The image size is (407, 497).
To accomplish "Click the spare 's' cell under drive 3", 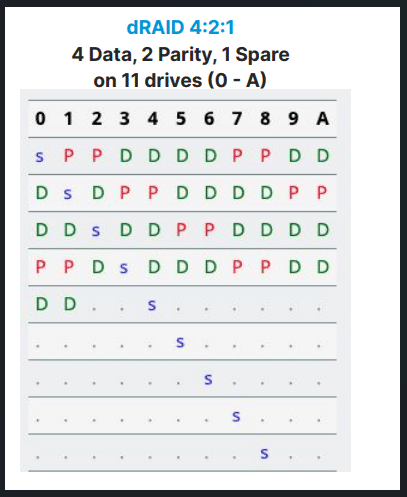I will pos(124,267).
